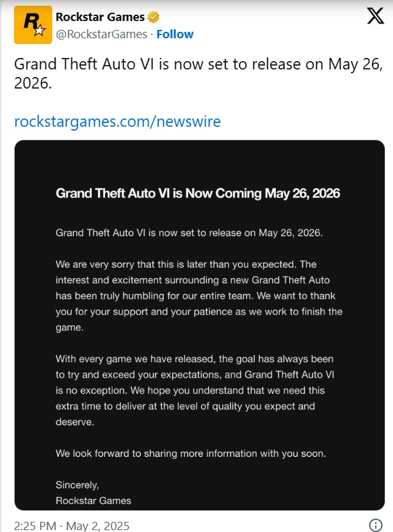The image size is (393, 532).
Task: Click the May 2, 2025 date
Action: 97,526
